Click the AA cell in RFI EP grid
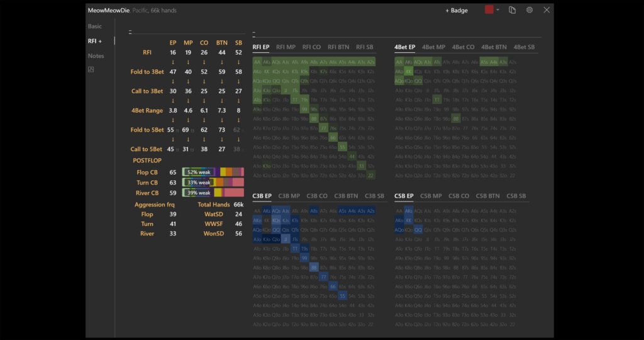Screen dimensions: 644x340 click(x=257, y=62)
